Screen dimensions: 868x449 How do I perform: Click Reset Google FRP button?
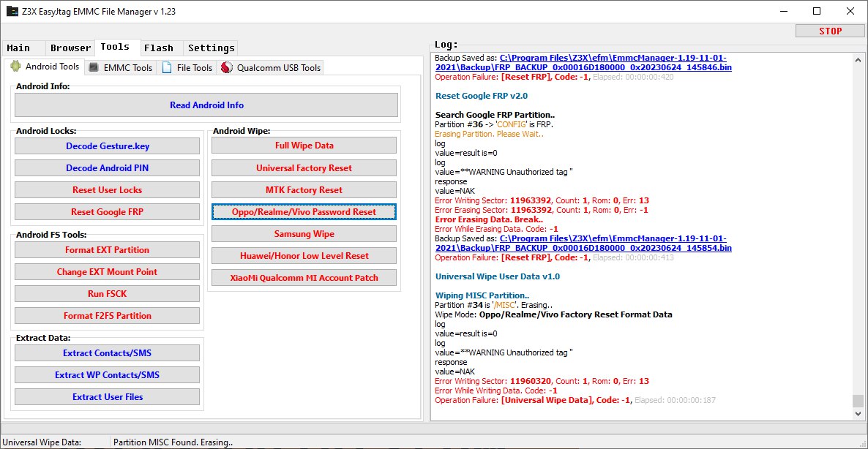(x=108, y=212)
